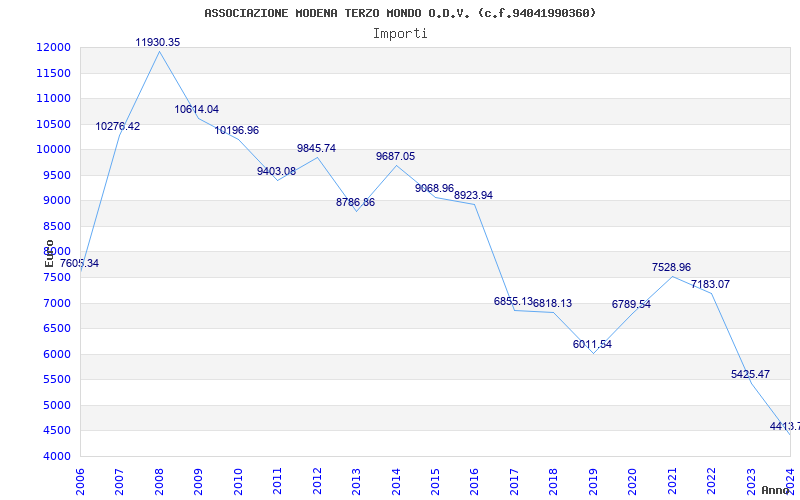The image size is (800, 500).
Task: Select the 2009 year on x-axis
Action: (x=198, y=482)
